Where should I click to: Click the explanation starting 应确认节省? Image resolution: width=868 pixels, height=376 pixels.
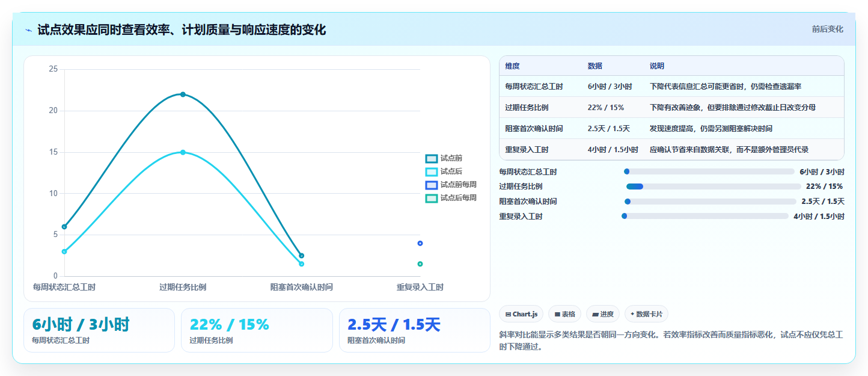pyautogui.click(x=729, y=150)
